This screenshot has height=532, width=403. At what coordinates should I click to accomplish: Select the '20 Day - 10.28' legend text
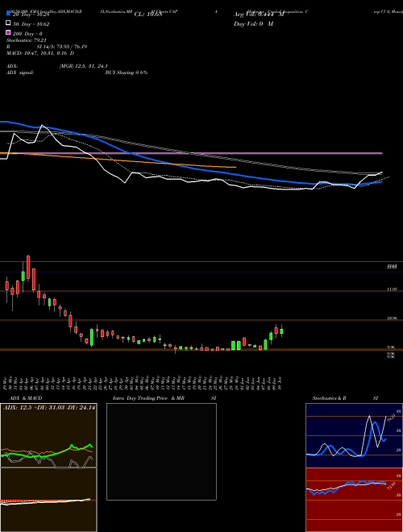point(31,15)
